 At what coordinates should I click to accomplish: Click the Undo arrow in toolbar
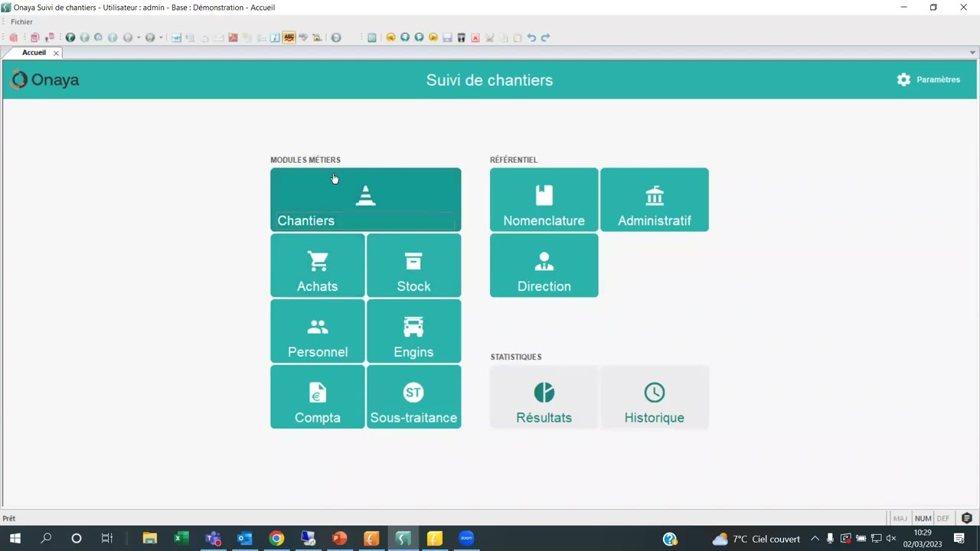coord(531,37)
